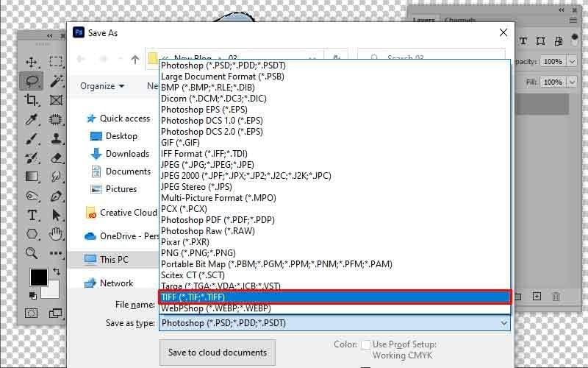
Task: Open the Layers panel hamburger menu
Action: pos(573,21)
